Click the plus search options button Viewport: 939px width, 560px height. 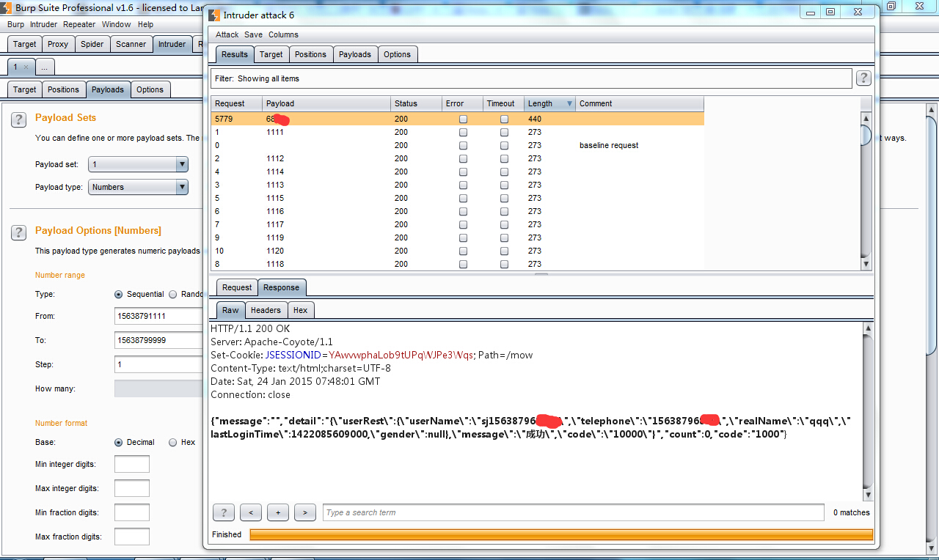278,512
